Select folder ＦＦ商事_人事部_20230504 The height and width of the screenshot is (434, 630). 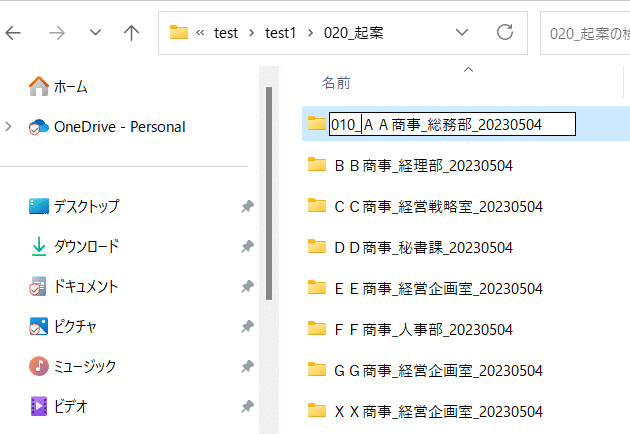[x=423, y=330]
